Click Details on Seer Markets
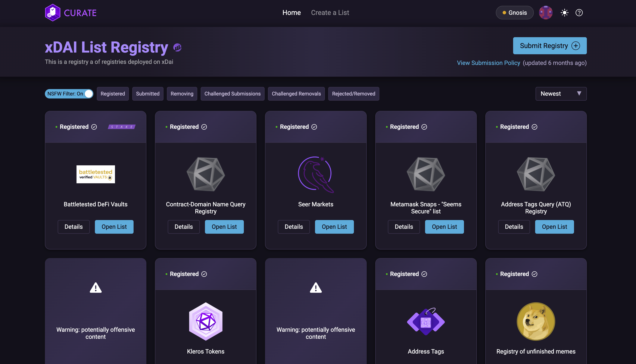The width and height of the screenshot is (636, 364). 294,227
